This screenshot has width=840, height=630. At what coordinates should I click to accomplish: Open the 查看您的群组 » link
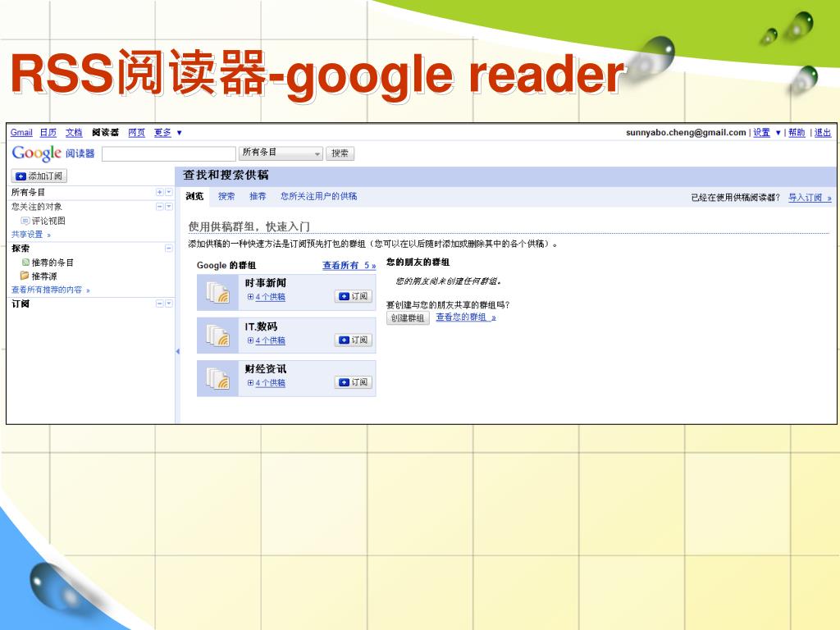466,317
